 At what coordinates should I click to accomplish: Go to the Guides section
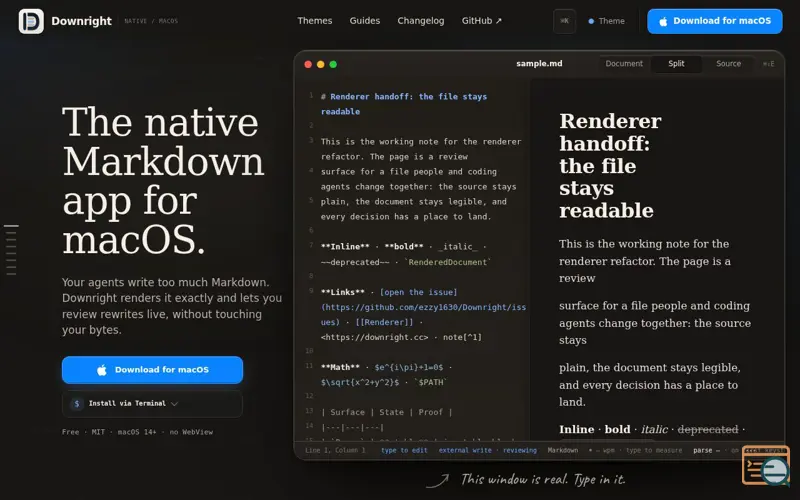364,21
